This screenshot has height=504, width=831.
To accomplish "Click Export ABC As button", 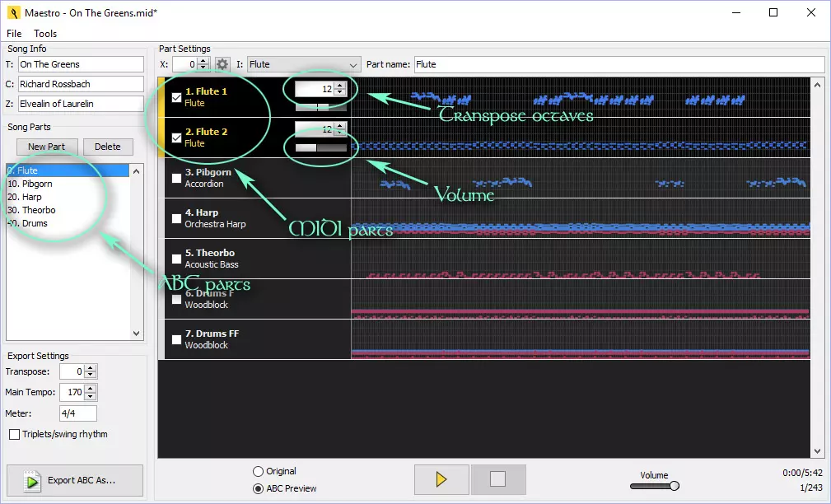I will [75, 480].
